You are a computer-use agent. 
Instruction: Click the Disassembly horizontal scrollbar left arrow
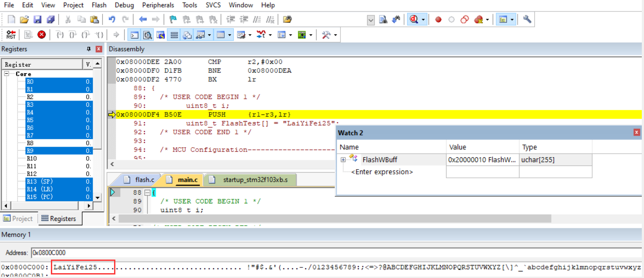click(x=111, y=164)
